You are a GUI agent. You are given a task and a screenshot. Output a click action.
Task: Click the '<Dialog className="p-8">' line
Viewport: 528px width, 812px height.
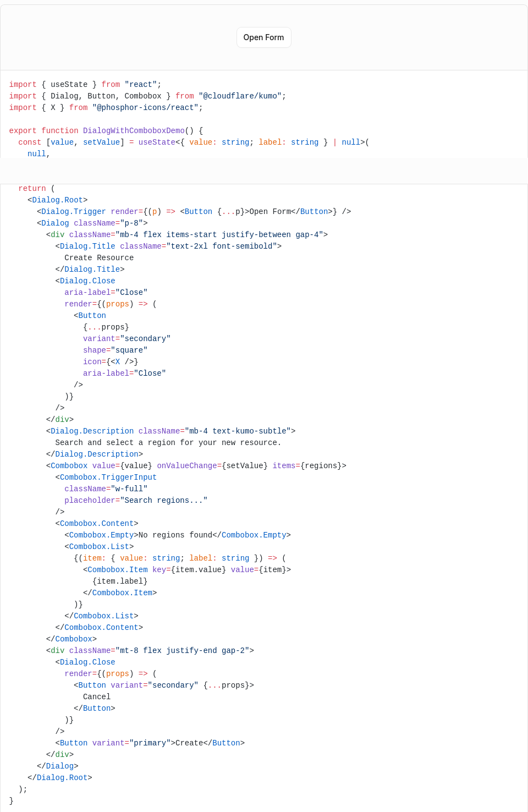point(92,223)
